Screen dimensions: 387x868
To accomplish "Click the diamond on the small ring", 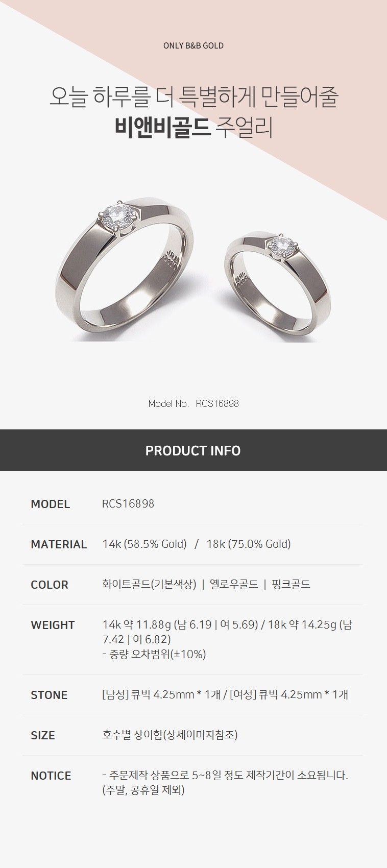I will point(281,246).
